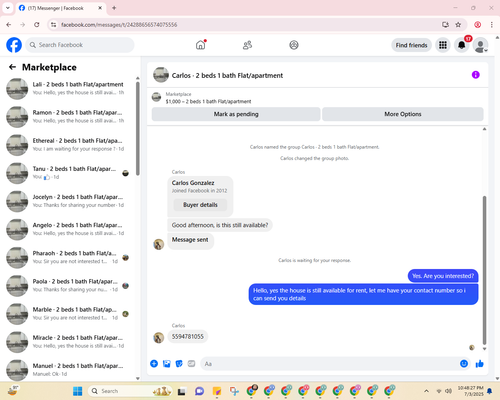Image resolution: width=500 pixels, height=400 pixels.
Task: Open account profile menu avatar
Action: 480,45
